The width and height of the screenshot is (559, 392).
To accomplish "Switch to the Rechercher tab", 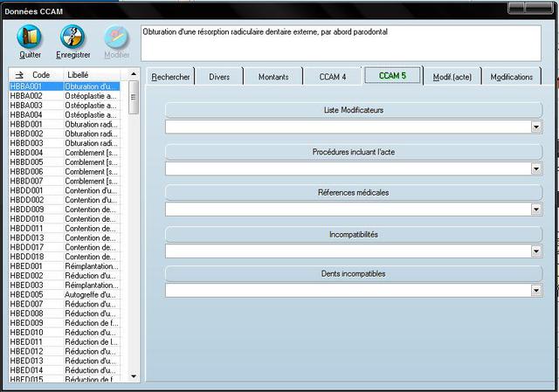I will pos(170,77).
